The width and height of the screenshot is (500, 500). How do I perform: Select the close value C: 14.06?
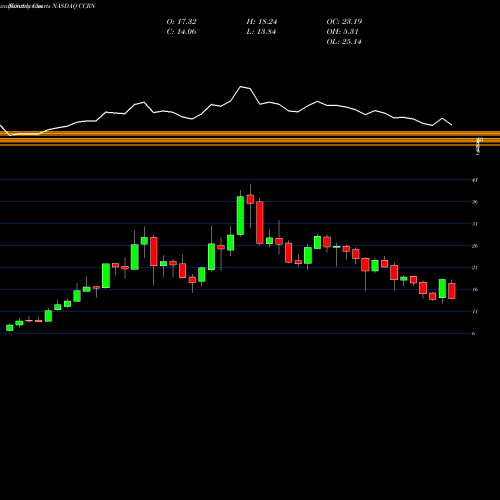pos(181,32)
